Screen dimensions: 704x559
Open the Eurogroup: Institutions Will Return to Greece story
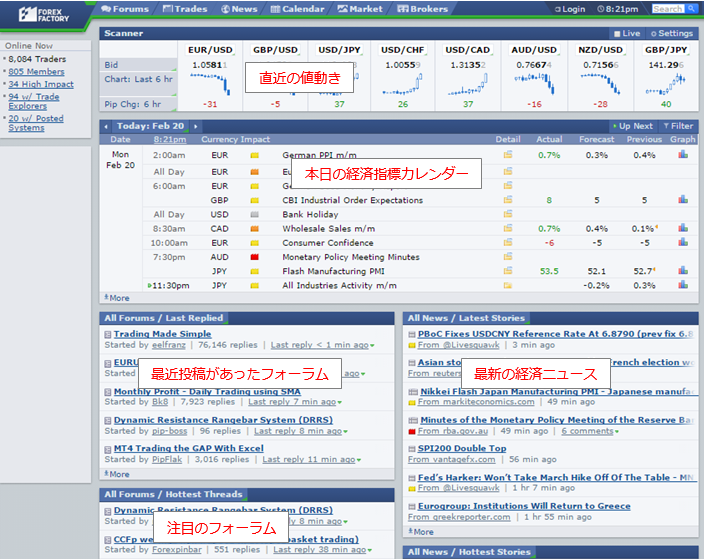[524, 506]
